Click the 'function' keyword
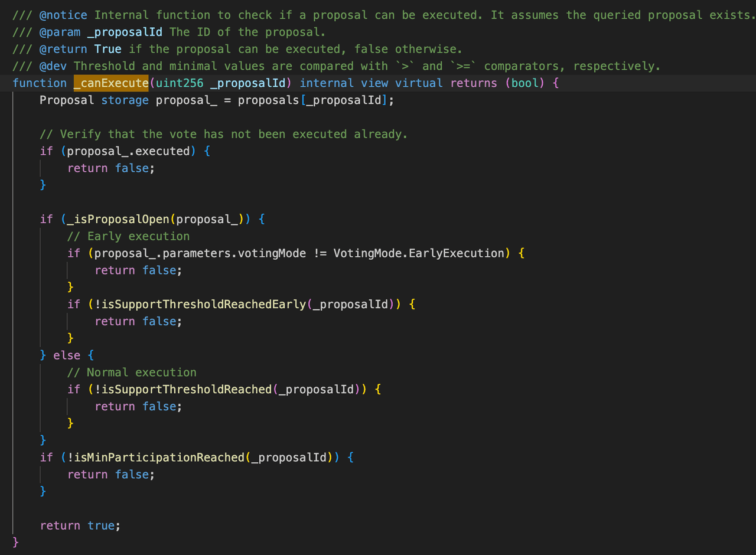The image size is (756, 555). click(40, 83)
